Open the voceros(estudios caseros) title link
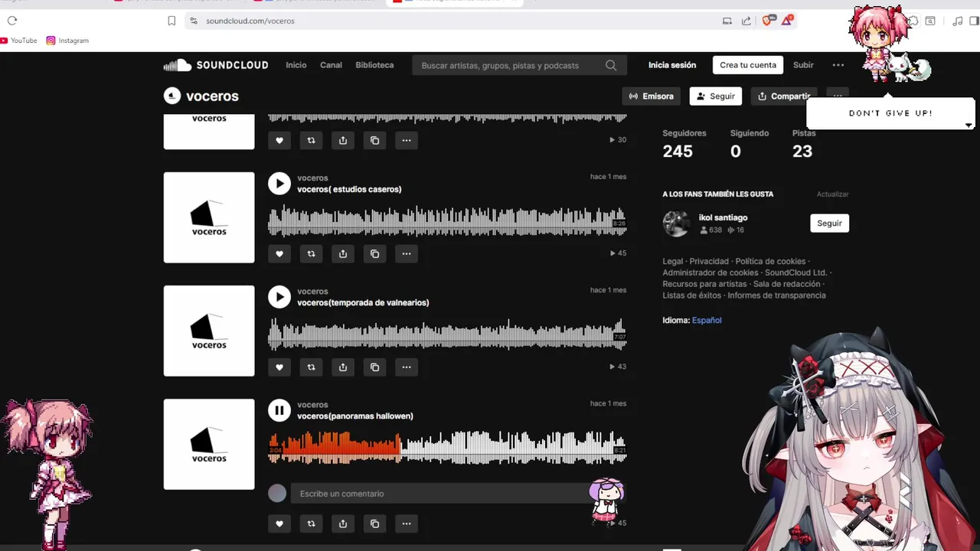980x551 pixels. (349, 189)
